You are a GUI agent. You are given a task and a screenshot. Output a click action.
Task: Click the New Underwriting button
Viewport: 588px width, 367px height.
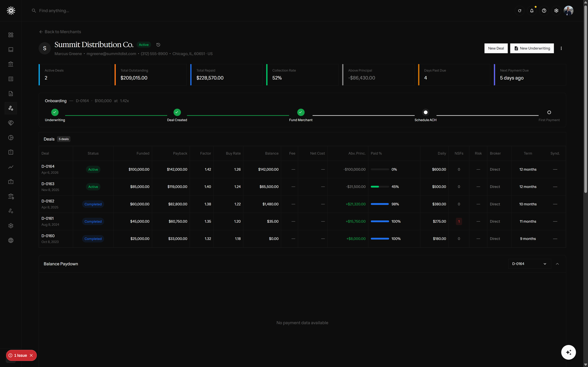click(x=532, y=48)
